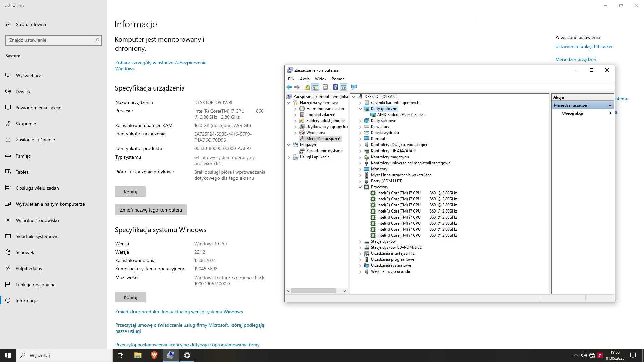Click the Back arrow in Computer Management toolbar
The width and height of the screenshot is (644, 362).
pyautogui.click(x=289, y=87)
